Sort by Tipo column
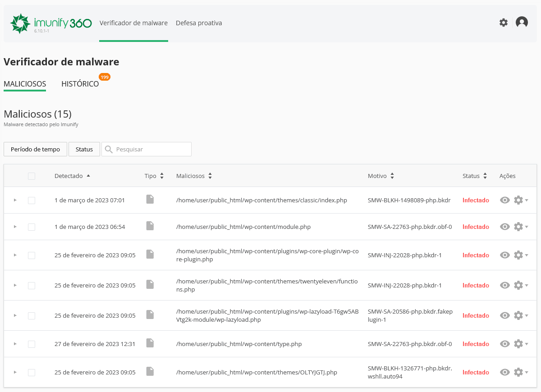The height and width of the screenshot is (392, 541). tap(154, 176)
